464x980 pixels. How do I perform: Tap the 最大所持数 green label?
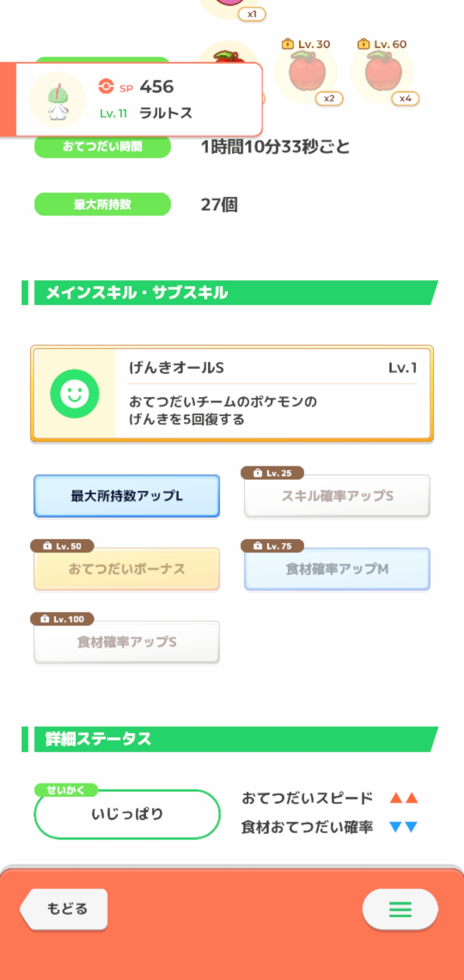(103, 204)
